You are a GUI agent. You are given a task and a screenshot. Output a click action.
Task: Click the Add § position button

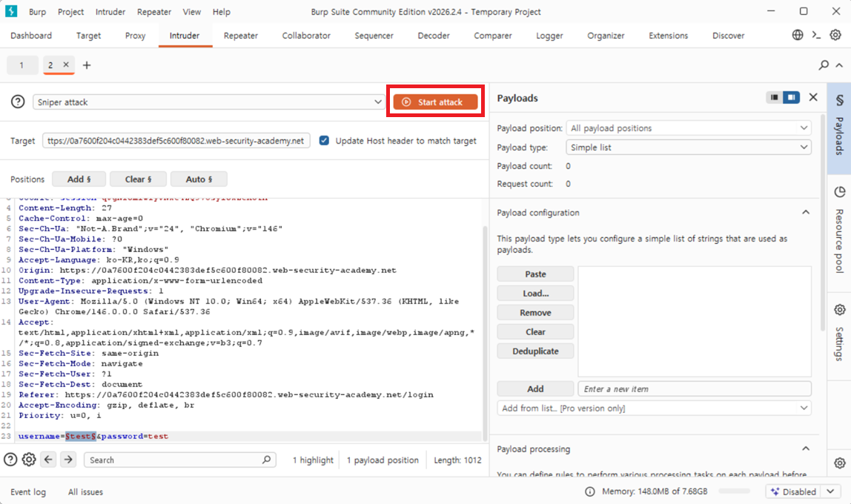[79, 179]
